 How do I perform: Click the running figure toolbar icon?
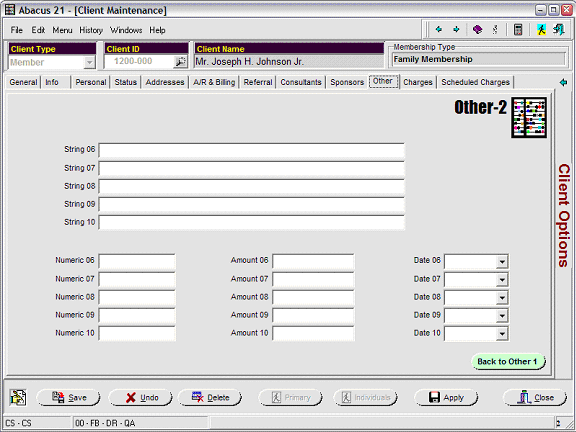[x=541, y=29]
